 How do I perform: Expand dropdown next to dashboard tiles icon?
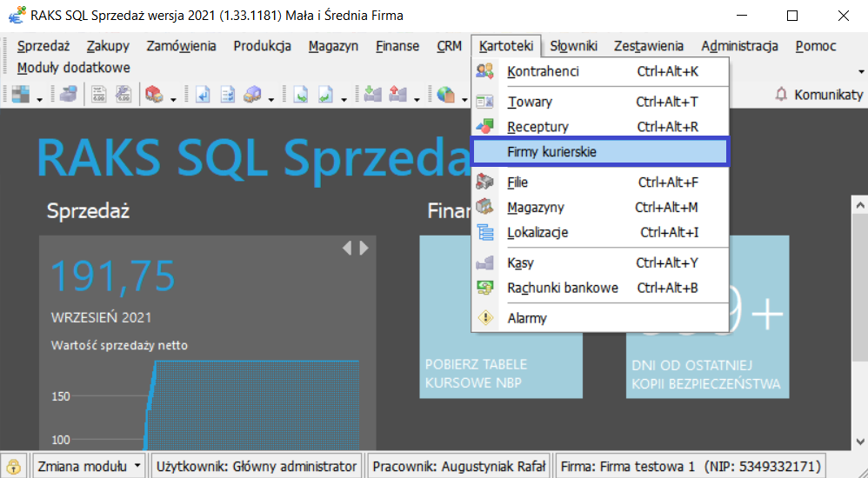[x=39, y=100]
